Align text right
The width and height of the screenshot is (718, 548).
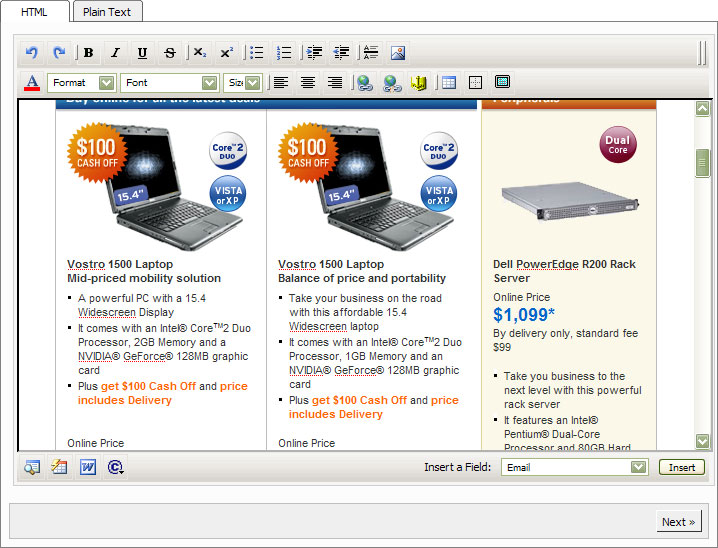point(335,82)
